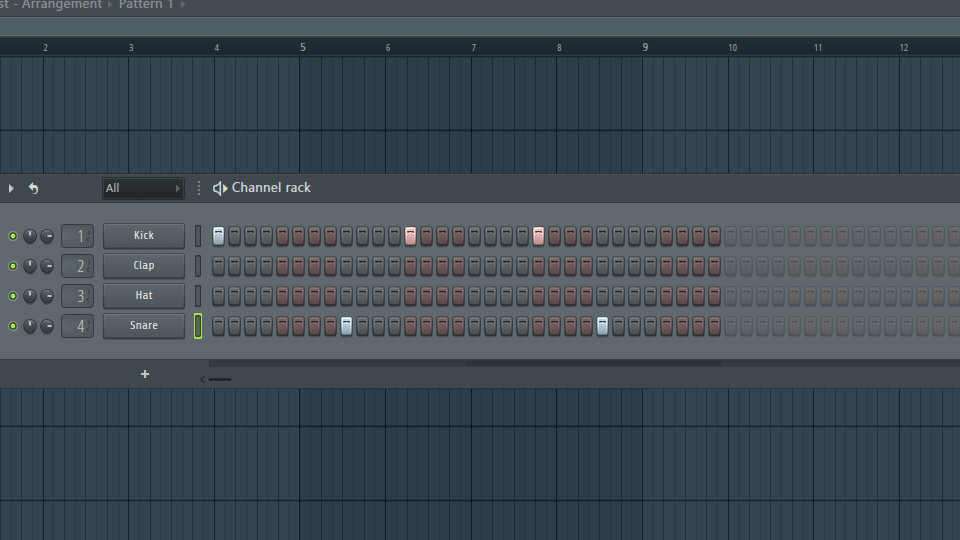Screen dimensions: 960x540
Task: Click mixer track number 2 for Clap
Action: pyautogui.click(x=78, y=266)
